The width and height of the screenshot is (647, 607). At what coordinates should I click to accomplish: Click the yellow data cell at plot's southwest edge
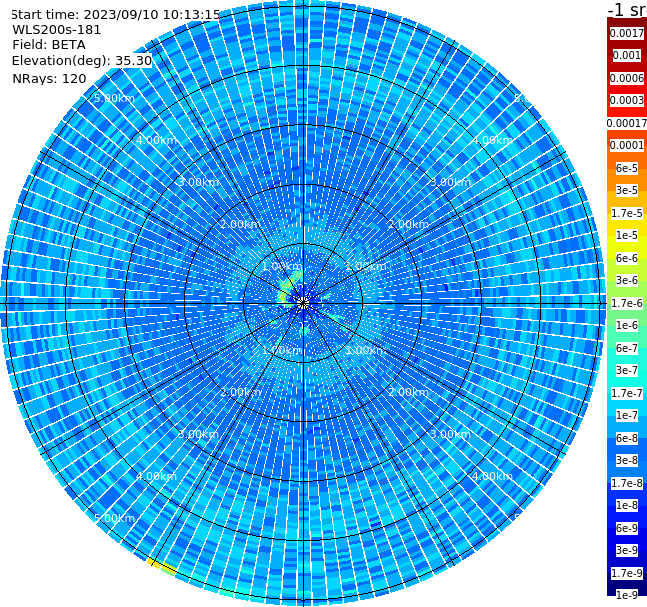(154, 563)
